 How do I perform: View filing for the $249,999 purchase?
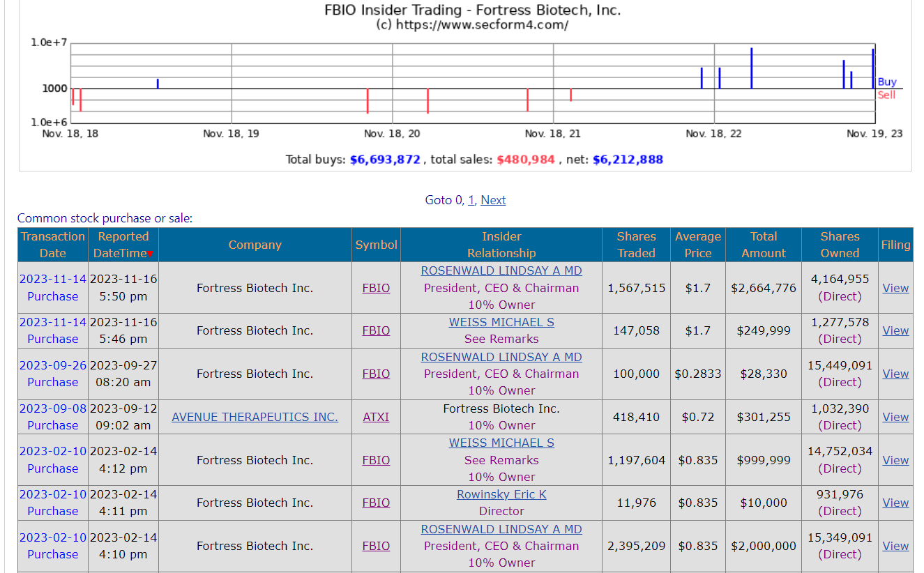point(895,330)
